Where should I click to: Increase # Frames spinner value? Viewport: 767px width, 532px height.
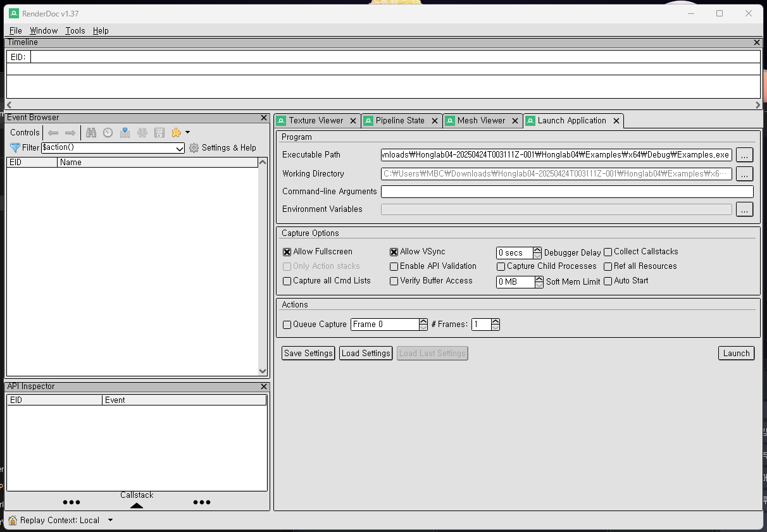pyautogui.click(x=496, y=321)
